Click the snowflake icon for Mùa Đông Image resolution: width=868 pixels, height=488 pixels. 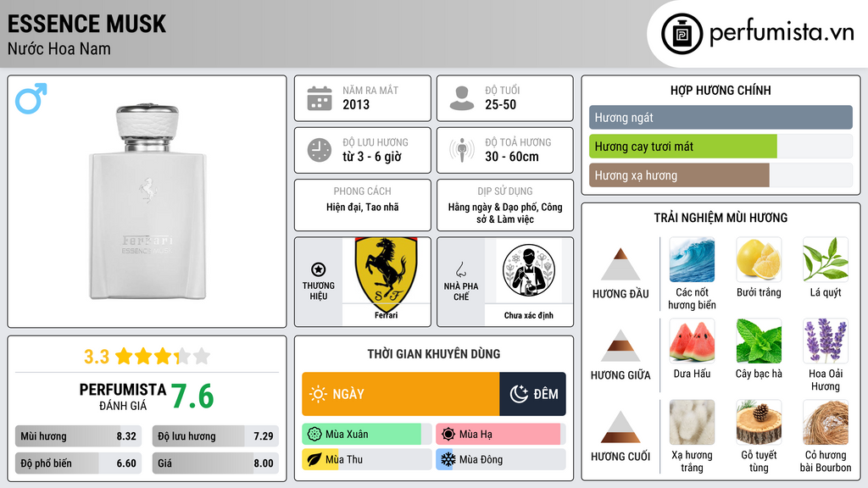tap(448, 460)
